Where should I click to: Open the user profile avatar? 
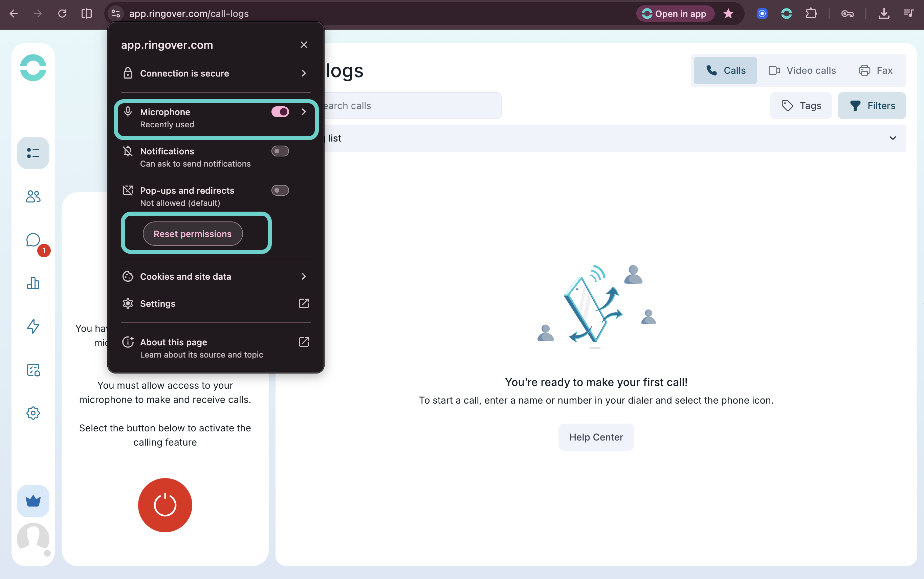point(33,538)
